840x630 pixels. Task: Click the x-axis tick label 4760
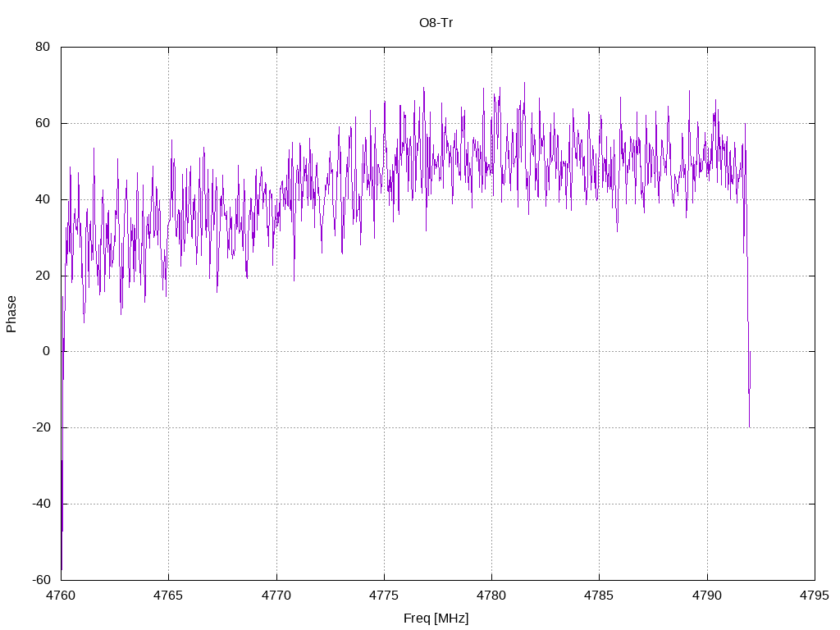point(61,596)
